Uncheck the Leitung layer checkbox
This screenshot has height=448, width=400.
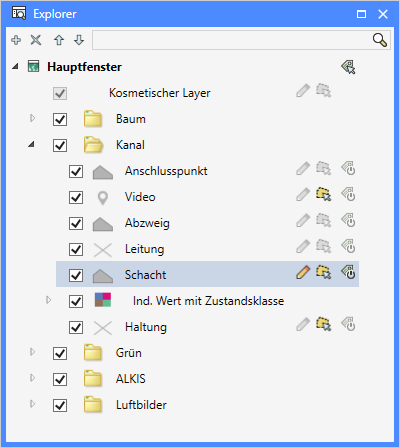click(76, 249)
